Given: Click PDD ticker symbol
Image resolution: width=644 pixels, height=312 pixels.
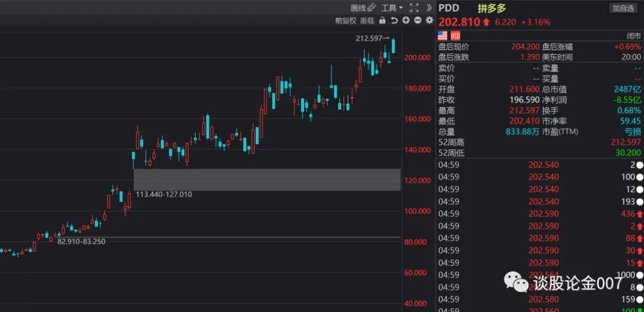Looking at the screenshot, I should coord(449,8).
